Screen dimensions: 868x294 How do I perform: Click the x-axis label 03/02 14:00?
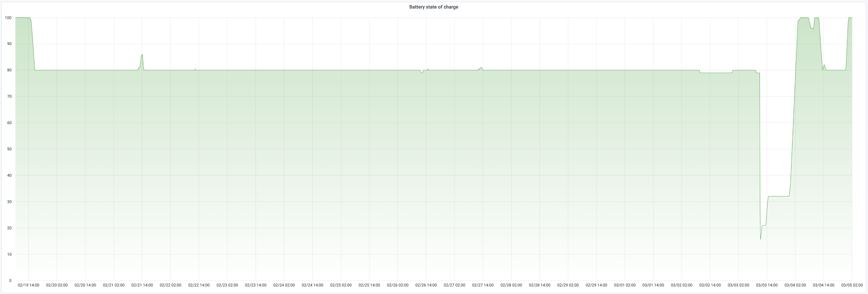pos(710,285)
